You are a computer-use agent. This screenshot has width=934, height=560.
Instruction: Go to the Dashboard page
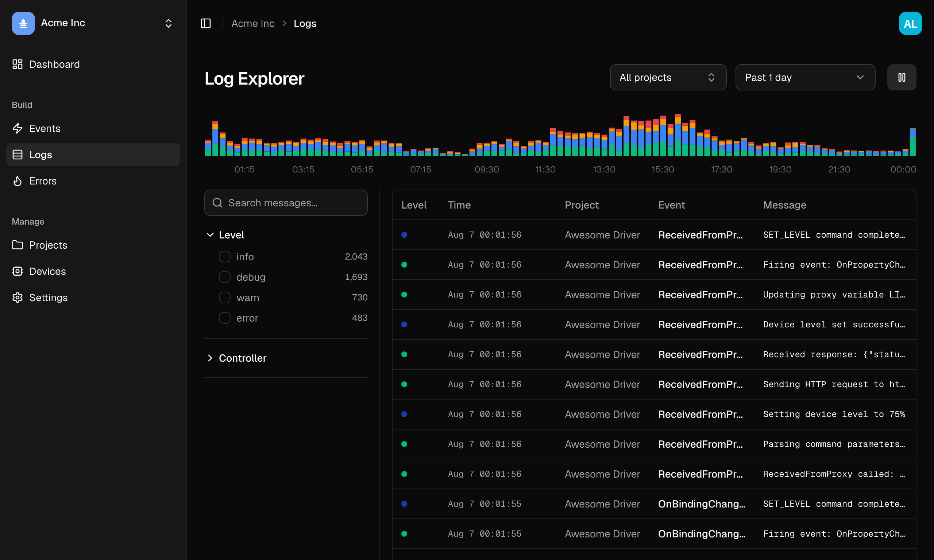(93, 64)
